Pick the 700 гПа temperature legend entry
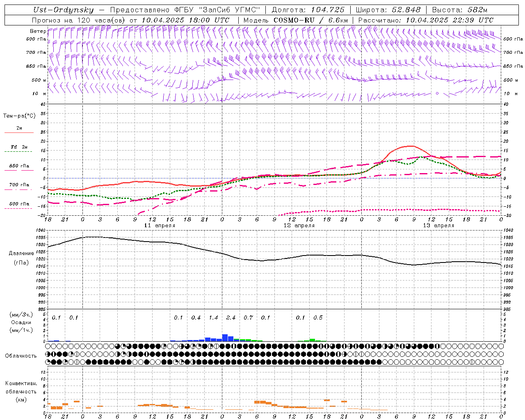 [x=19, y=185]
